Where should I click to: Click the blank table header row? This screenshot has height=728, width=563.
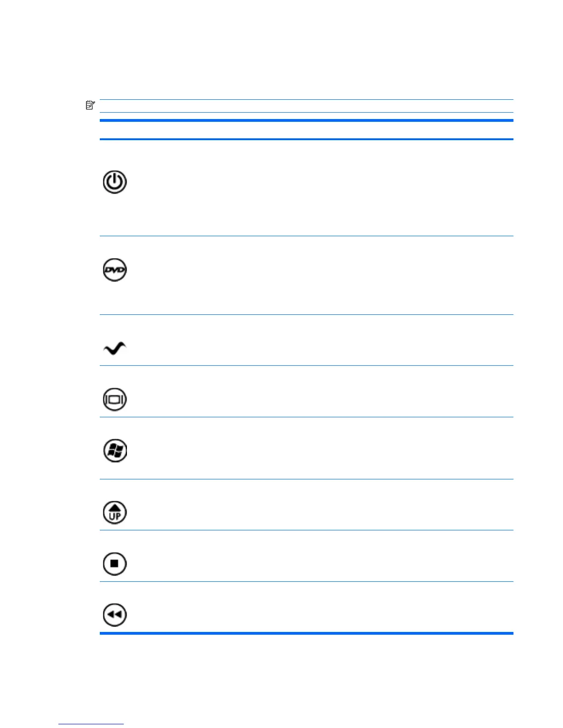coord(306,130)
